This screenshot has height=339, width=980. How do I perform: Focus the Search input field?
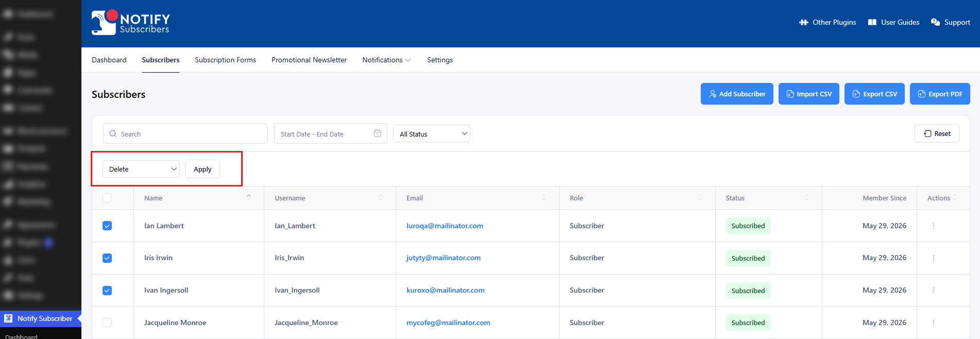tap(185, 133)
